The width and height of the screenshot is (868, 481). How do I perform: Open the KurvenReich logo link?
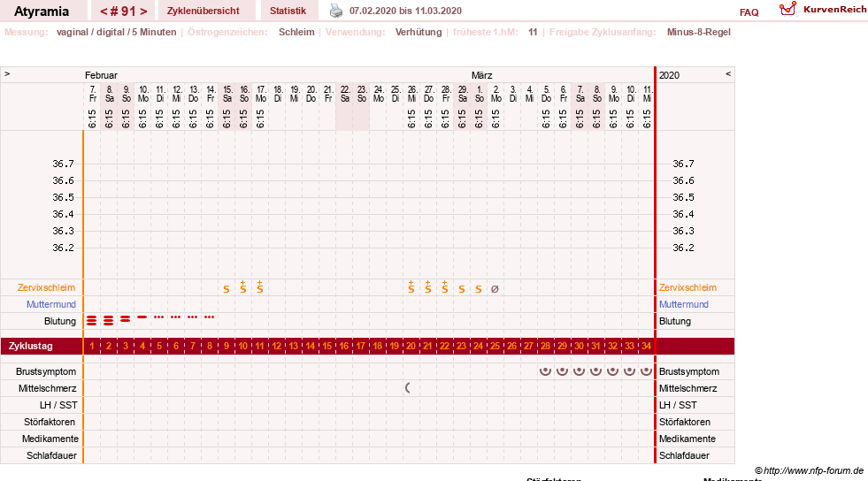click(823, 10)
